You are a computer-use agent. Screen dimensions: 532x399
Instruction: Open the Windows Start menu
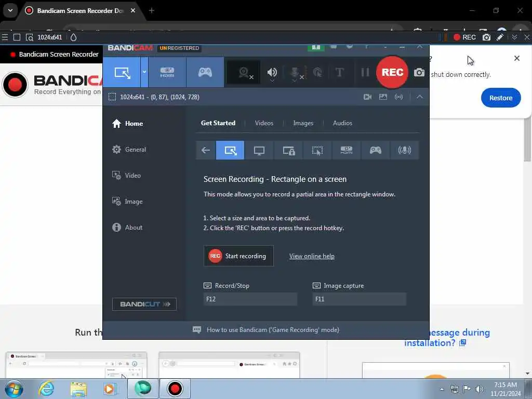click(x=14, y=389)
